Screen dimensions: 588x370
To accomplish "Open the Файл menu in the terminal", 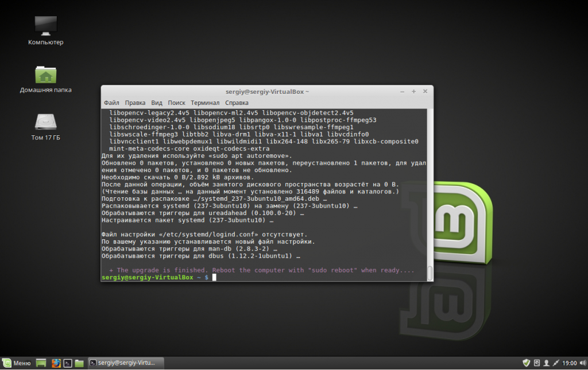I will [111, 102].
